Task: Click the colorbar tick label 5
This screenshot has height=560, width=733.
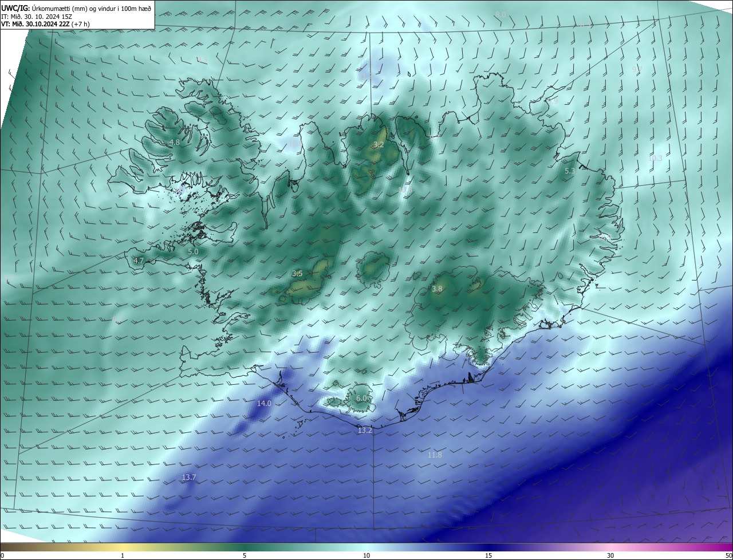Action: click(x=245, y=555)
